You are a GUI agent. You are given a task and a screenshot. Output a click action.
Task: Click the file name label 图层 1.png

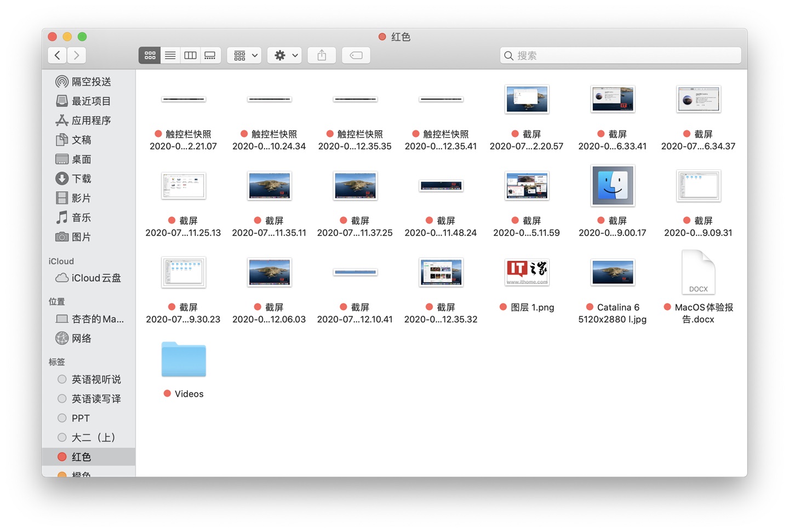click(x=532, y=307)
